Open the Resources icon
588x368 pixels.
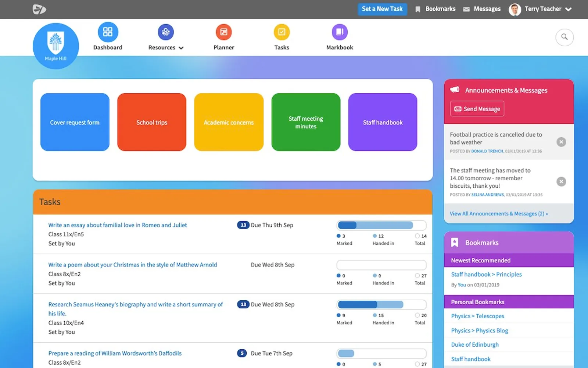coord(166,32)
